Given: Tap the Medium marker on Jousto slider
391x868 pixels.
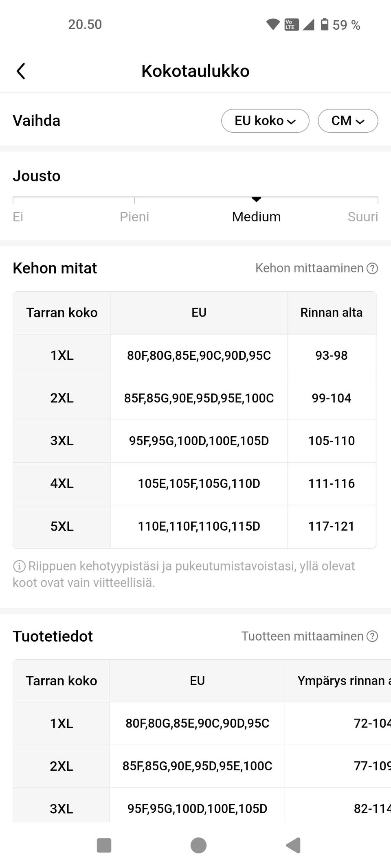Looking at the screenshot, I should tap(256, 199).
